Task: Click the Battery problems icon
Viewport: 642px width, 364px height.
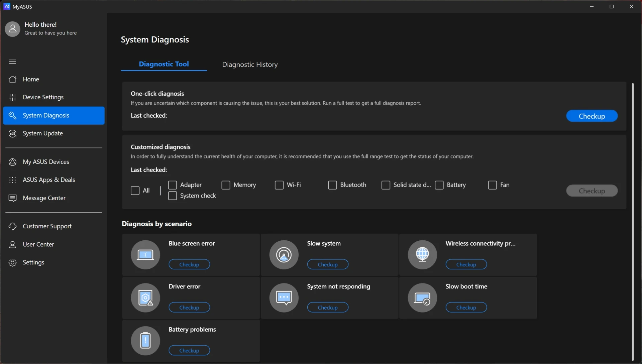Action: coord(145,341)
